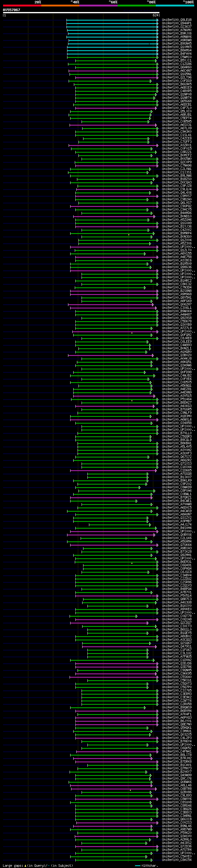Select label UniRef100_P59620
Viewport: 197px width, 868px height.
point(177,833)
